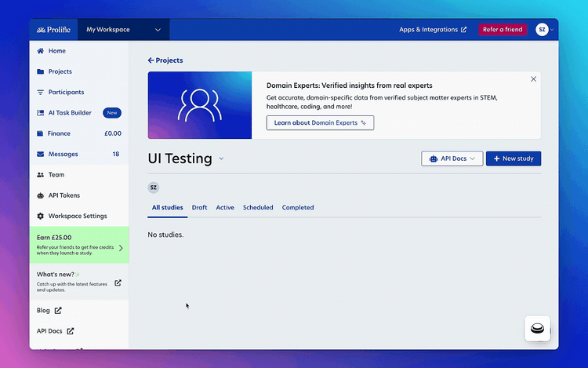Click the Participants filter icon
The width and height of the screenshot is (588, 368).
(x=41, y=92)
